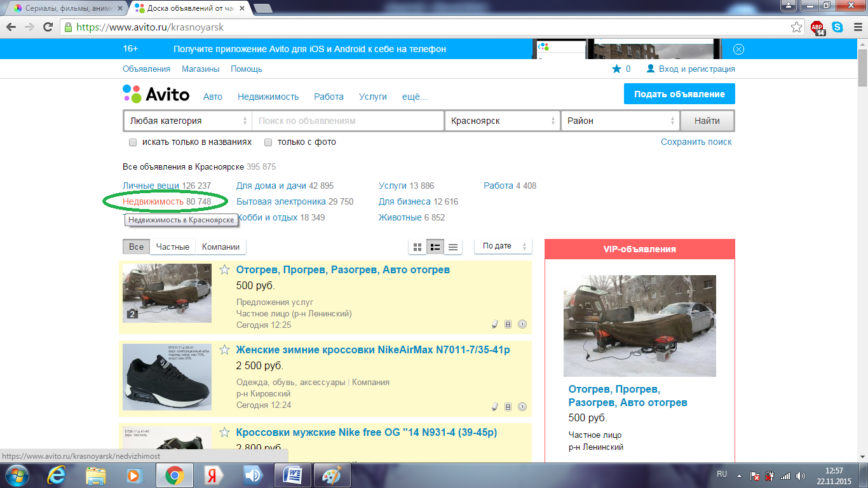Screen dimensions: 868x488
Task: Click in 'Поиск по объявлениям' search field
Action: point(348,121)
